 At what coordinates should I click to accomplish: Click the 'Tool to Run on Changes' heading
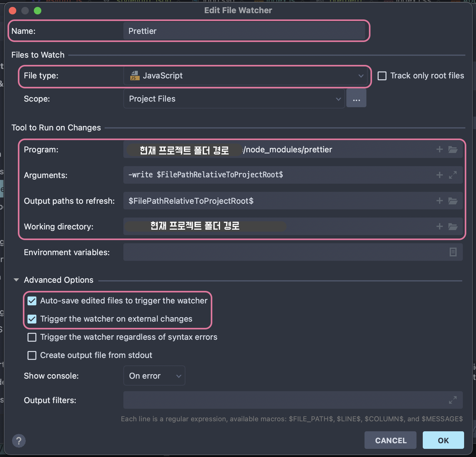tap(56, 128)
